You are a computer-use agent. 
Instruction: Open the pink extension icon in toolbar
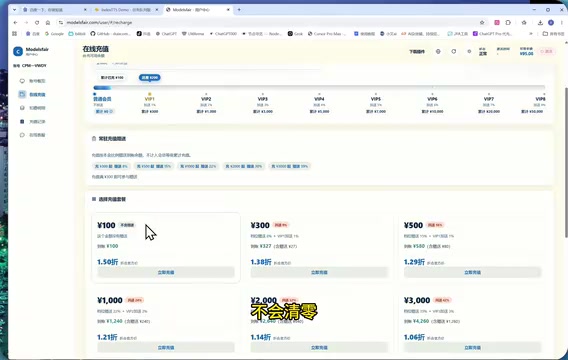pyautogui.click(x=497, y=22)
